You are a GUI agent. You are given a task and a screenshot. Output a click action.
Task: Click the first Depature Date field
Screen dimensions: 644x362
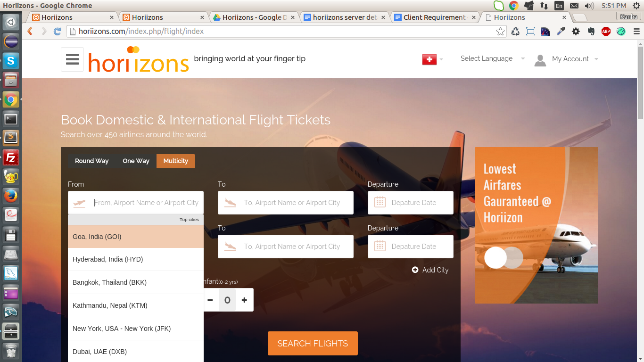coord(411,203)
